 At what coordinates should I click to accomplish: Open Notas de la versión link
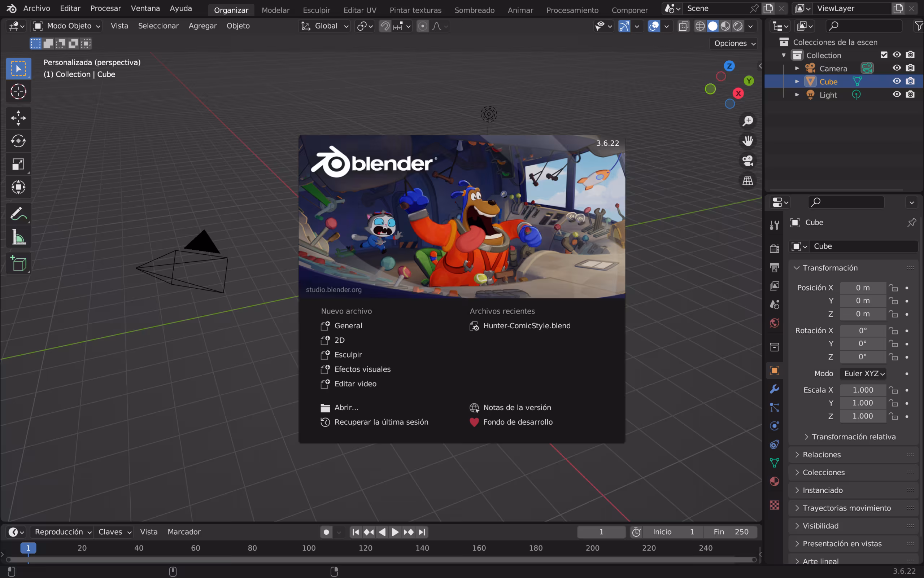510,407
